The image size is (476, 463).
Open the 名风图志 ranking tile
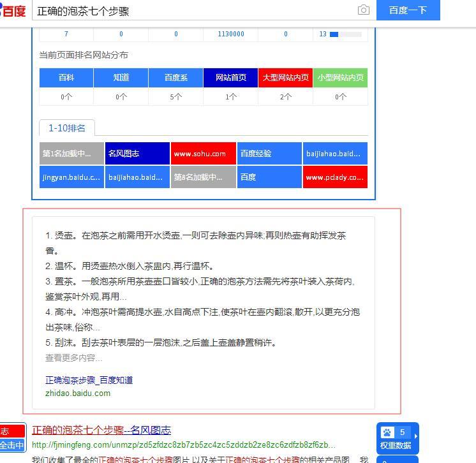tap(137, 154)
